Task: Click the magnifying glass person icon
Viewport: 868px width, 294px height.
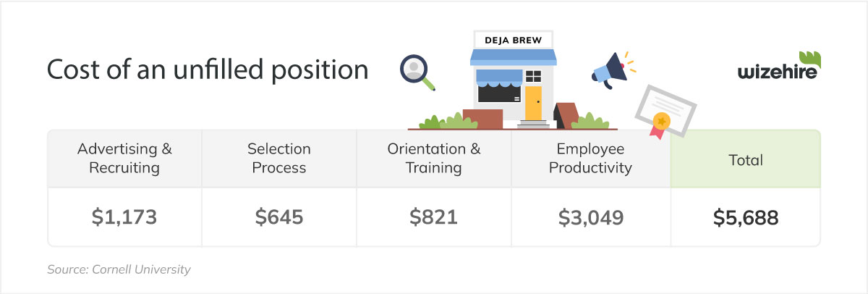Action: (417, 72)
